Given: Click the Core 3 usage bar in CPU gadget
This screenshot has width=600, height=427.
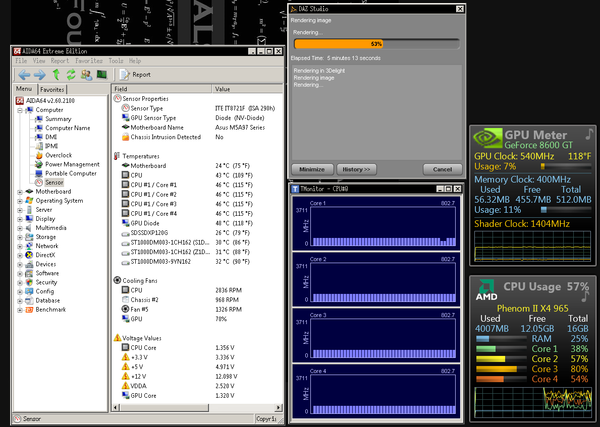Looking at the screenshot, I should 501,369.
